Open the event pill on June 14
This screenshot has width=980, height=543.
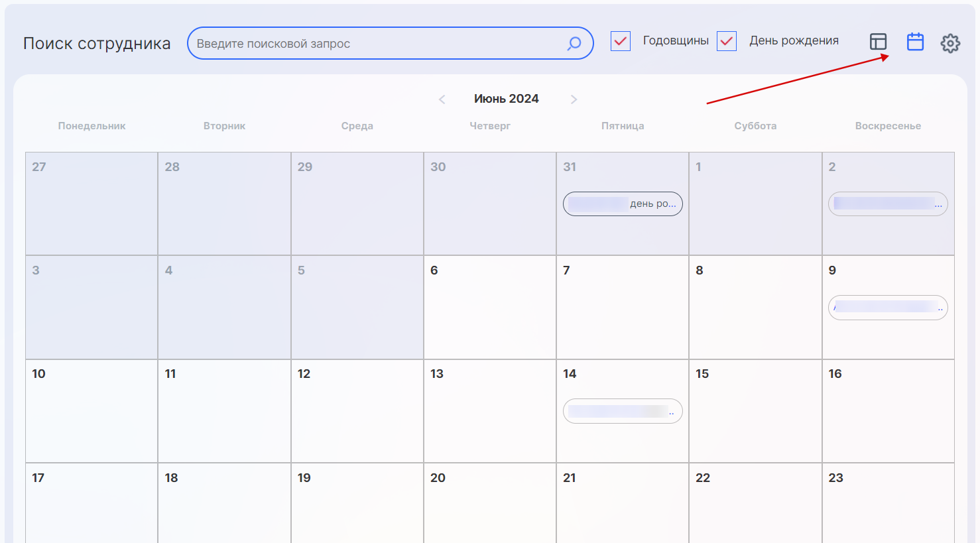(623, 411)
